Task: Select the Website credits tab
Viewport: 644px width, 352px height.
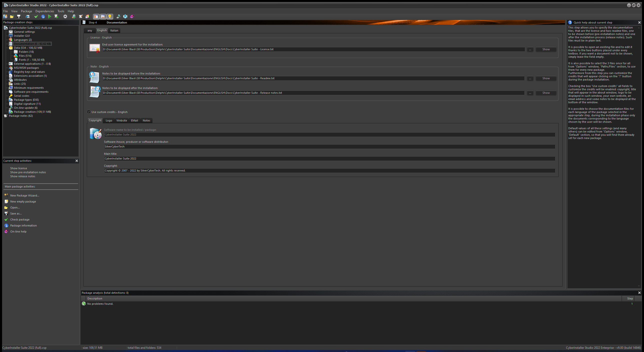Action: 122,120
